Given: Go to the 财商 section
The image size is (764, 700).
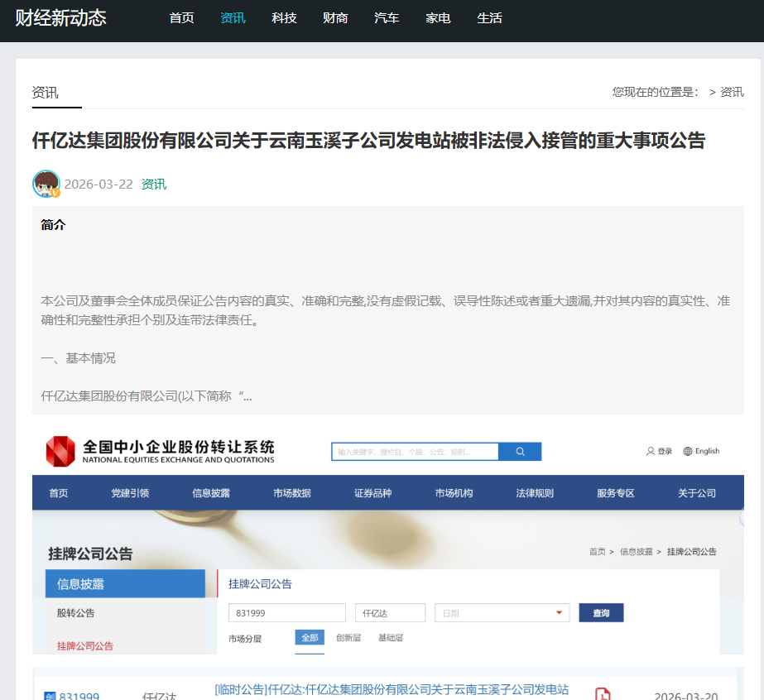Looking at the screenshot, I should click(x=335, y=18).
